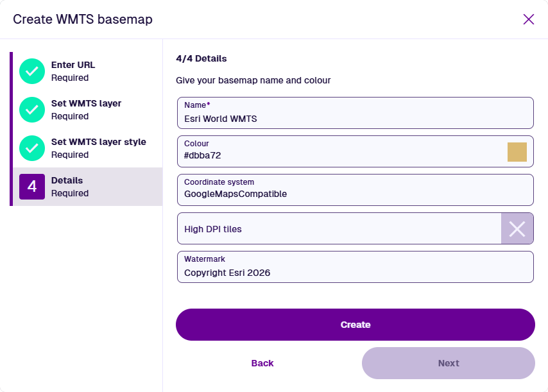The image size is (548, 392).
Task: Click the Set WMTS layer checkmark icon
Action: click(32, 110)
